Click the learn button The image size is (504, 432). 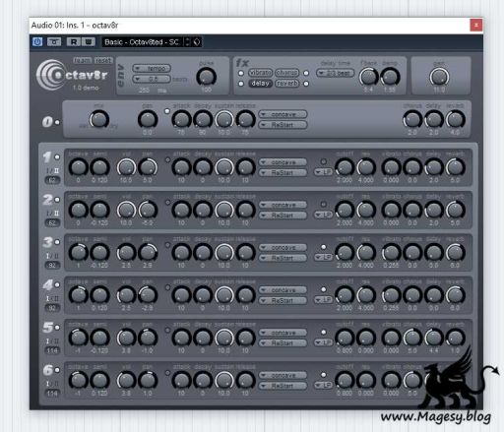click(83, 60)
